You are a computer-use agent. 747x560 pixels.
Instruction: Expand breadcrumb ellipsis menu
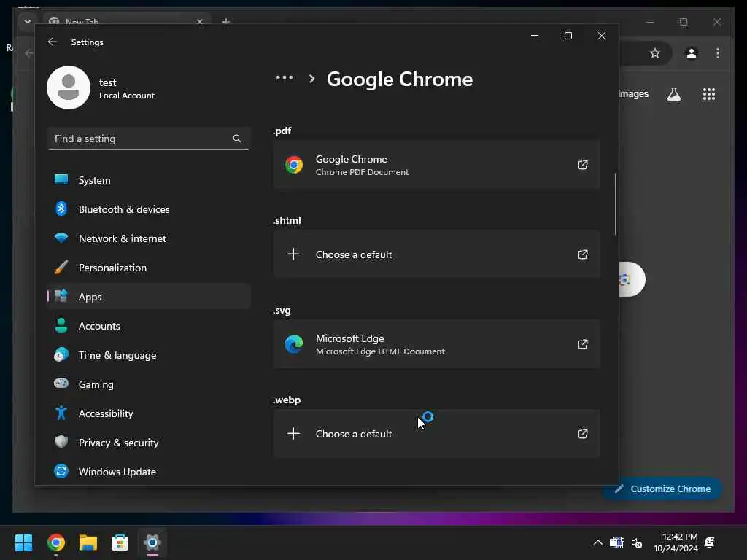(x=285, y=77)
